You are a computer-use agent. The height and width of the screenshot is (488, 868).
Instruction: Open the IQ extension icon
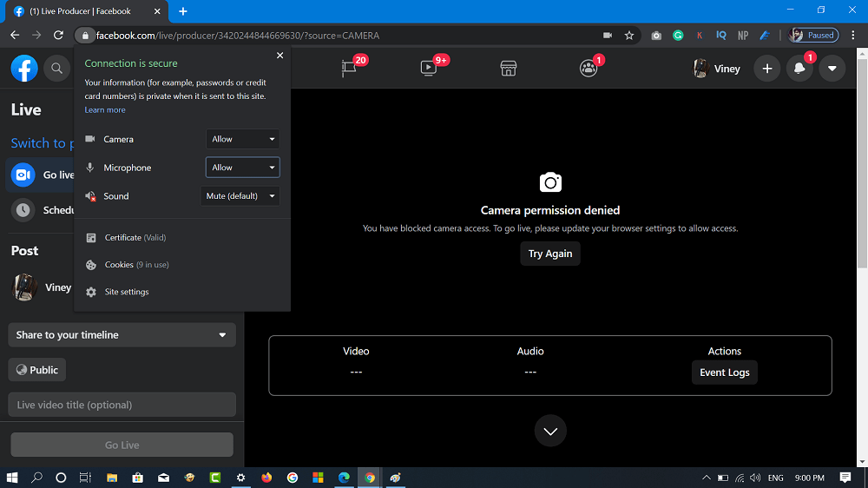[x=720, y=36]
